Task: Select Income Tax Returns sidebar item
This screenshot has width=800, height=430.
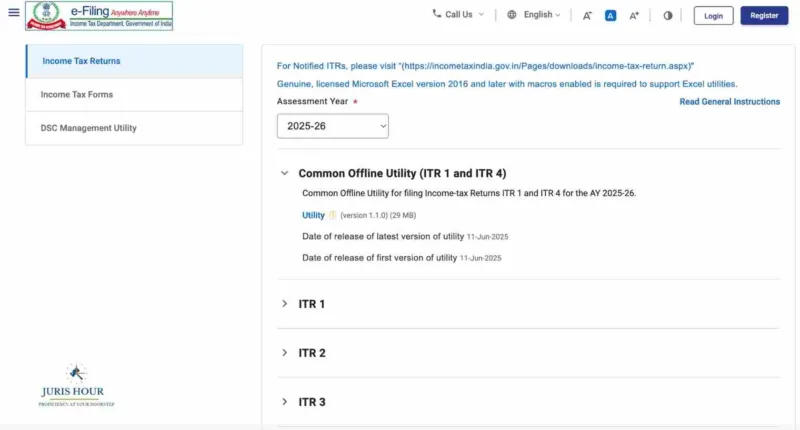Action: (x=134, y=61)
